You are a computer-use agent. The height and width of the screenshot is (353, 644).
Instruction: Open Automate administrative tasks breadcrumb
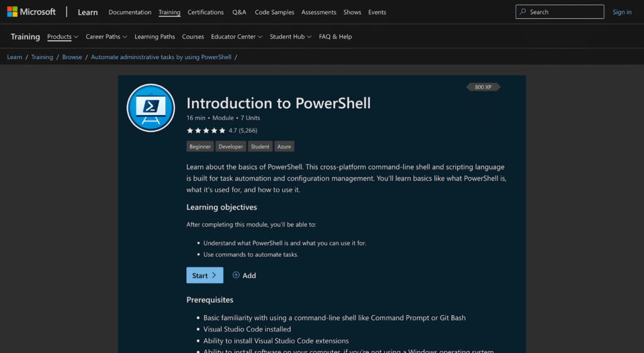(x=161, y=57)
